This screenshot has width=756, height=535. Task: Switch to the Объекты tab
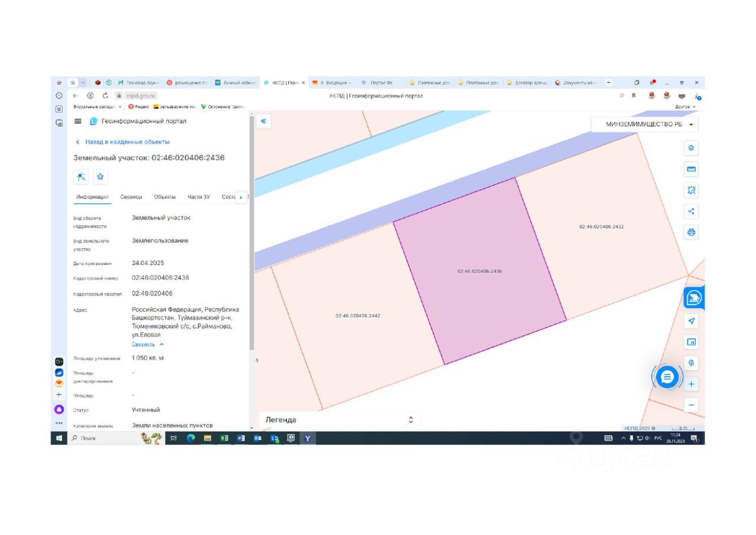click(165, 197)
